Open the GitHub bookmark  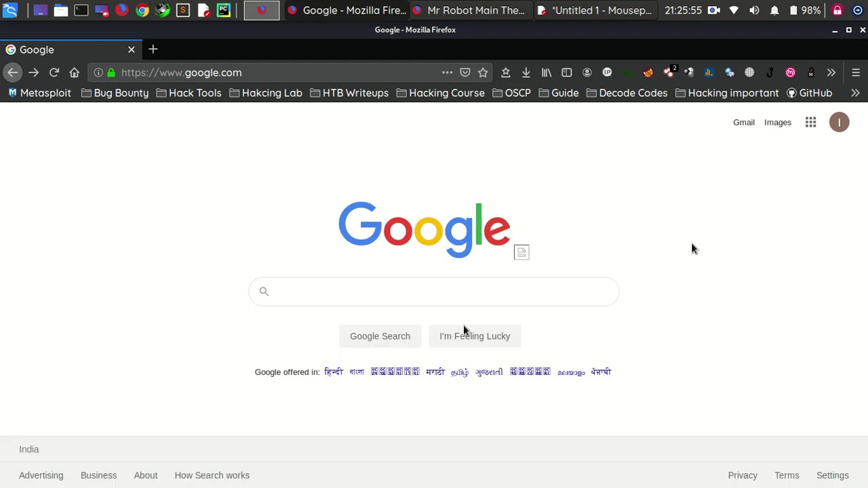810,93
